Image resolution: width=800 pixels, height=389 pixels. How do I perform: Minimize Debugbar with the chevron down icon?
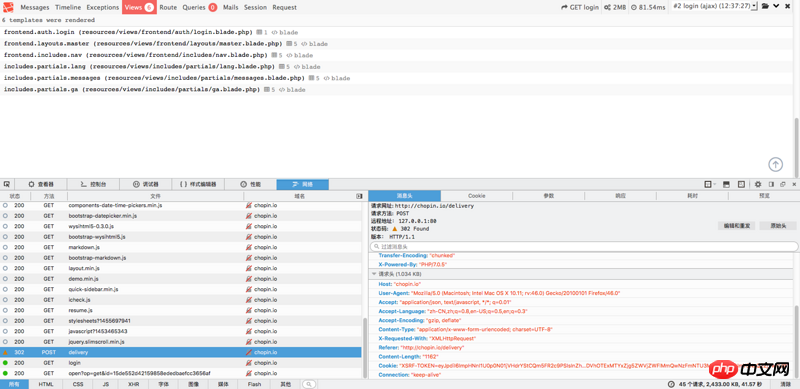[x=776, y=6]
